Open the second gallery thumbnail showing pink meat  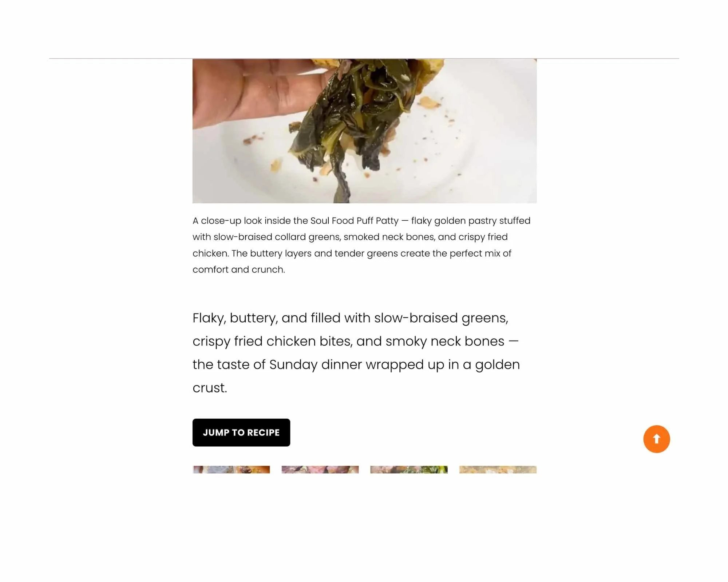point(320,469)
